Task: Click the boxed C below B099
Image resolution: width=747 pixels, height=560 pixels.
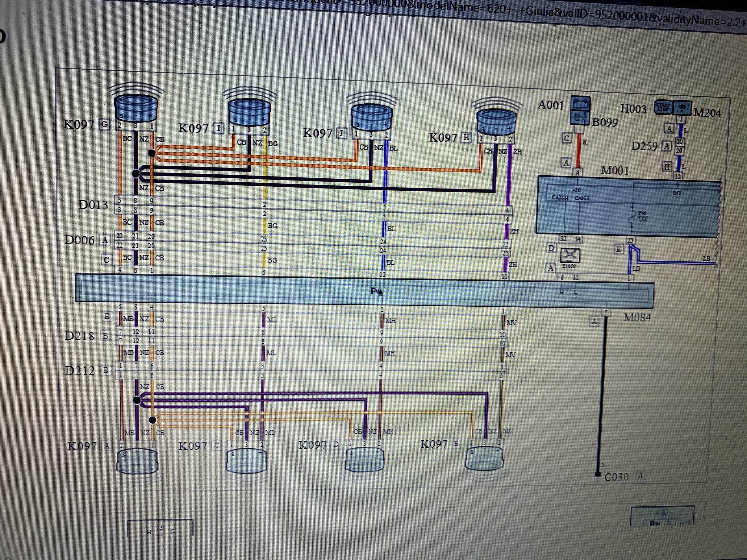Action: coord(567,138)
